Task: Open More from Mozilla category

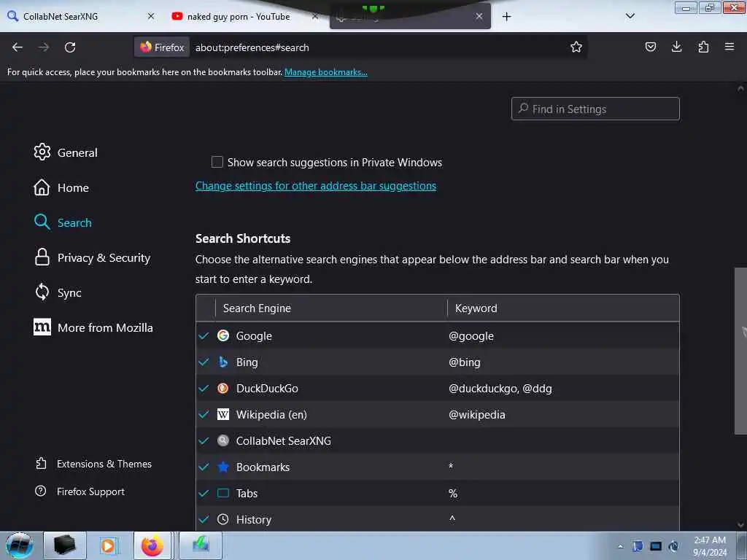Action: (93, 327)
